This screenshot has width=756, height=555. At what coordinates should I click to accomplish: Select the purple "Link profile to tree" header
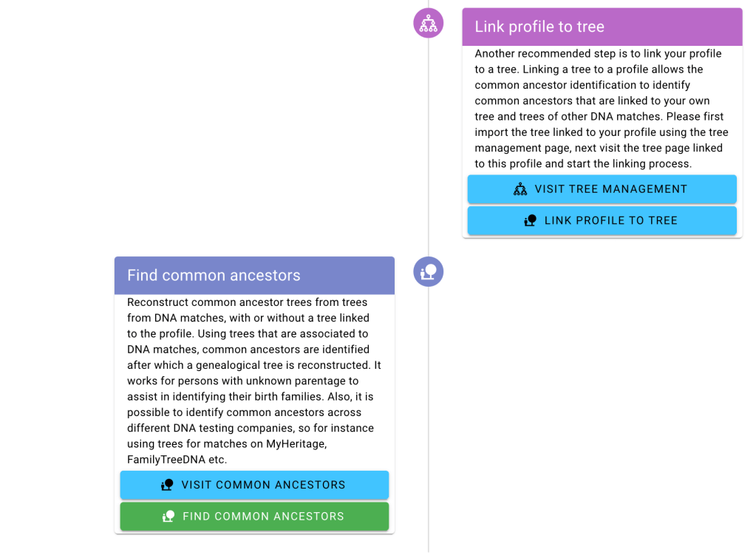[x=602, y=27]
